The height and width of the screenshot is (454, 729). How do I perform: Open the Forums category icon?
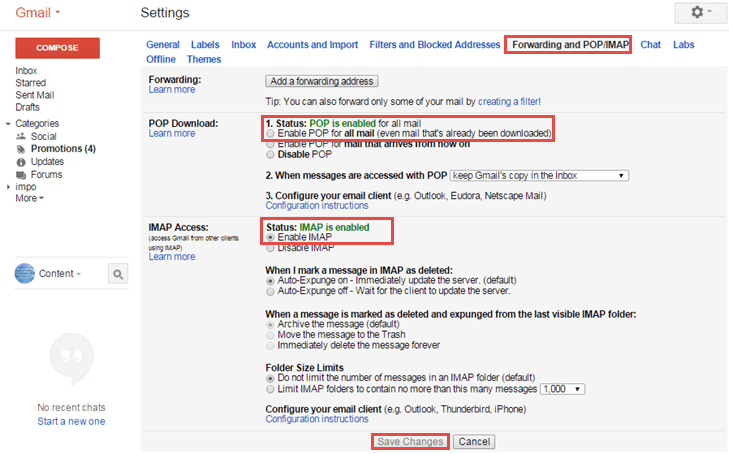(21, 175)
